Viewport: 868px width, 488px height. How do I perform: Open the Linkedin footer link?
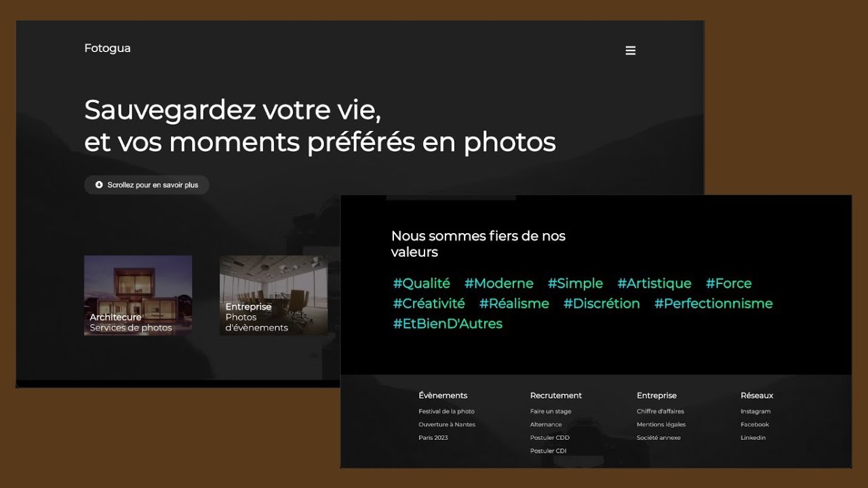pyautogui.click(x=753, y=438)
